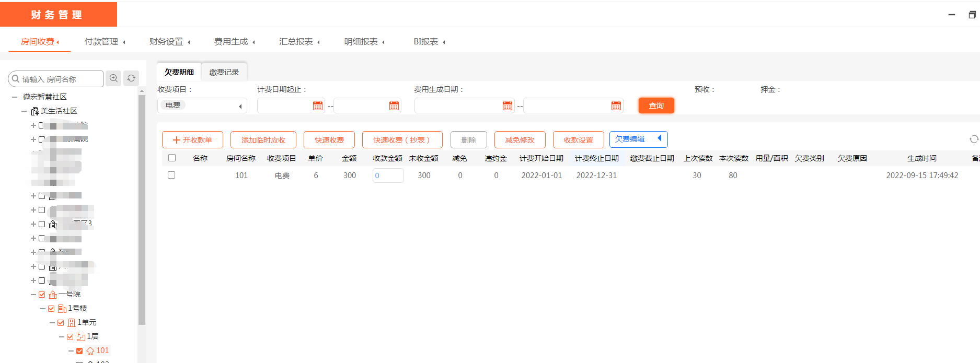Open the 付款管理 menu

tap(105, 41)
